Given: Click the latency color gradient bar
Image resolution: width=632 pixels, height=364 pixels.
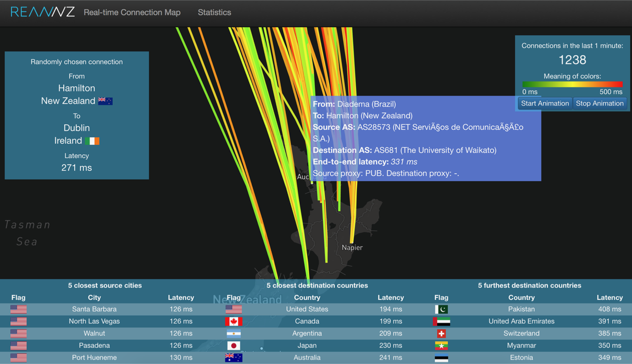Looking at the screenshot, I should 572,84.
